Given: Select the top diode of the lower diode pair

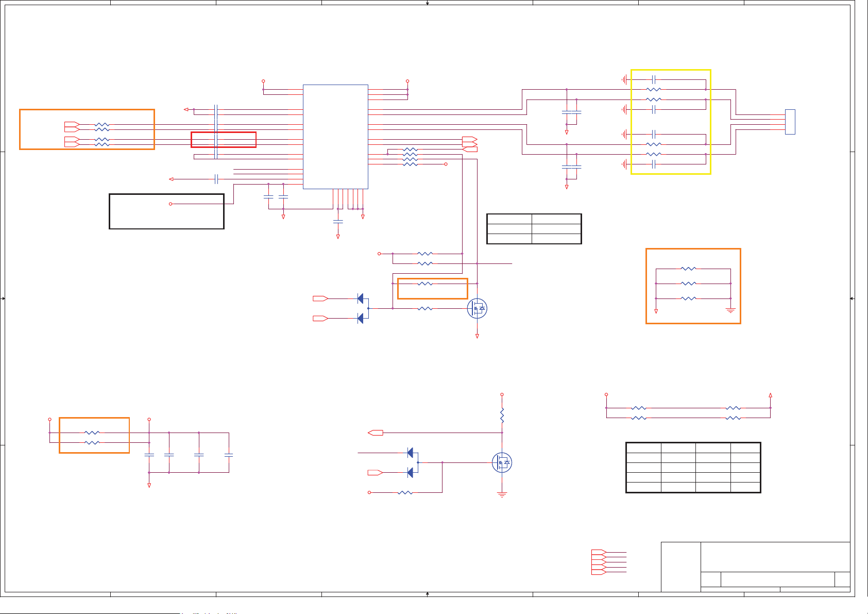Looking at the screenshot, I should pos(410,453).
